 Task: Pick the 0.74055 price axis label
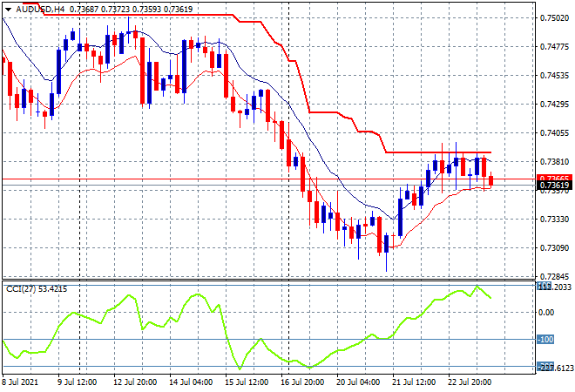tap(554, 132)
